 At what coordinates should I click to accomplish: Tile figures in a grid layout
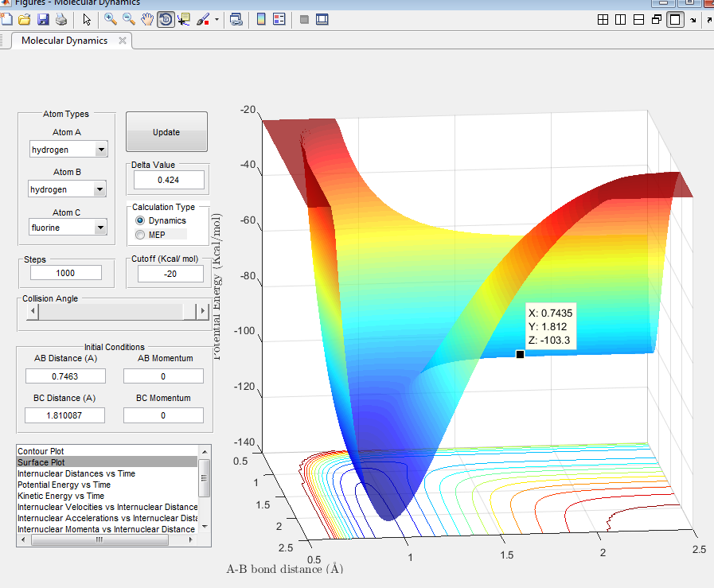[x=603, y=20]
